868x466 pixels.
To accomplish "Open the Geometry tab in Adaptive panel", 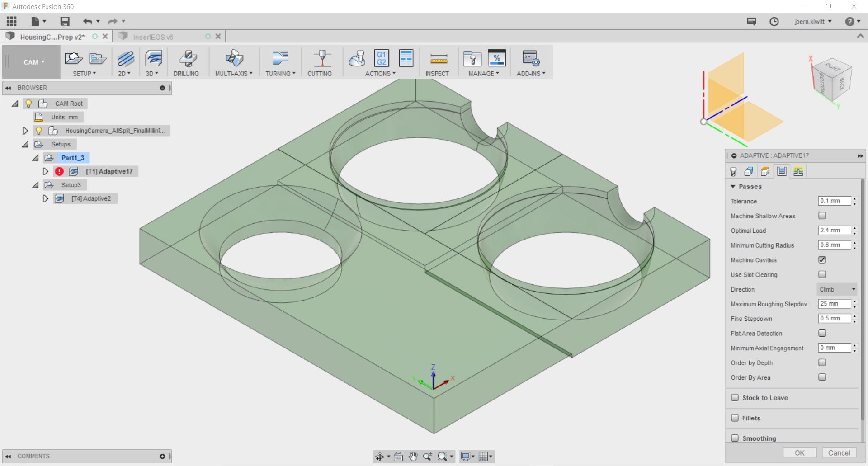I will (749, 171).
